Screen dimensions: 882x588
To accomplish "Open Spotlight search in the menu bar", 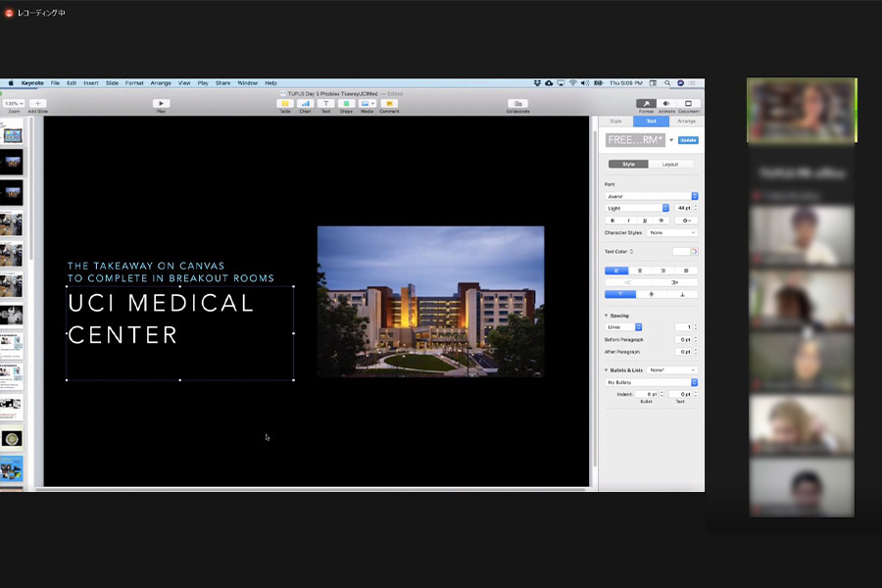I will pos(667,82).
